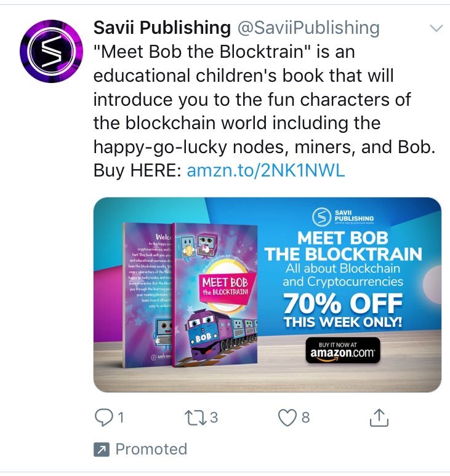Click the Savii Publishing logo in the banner

343,216
